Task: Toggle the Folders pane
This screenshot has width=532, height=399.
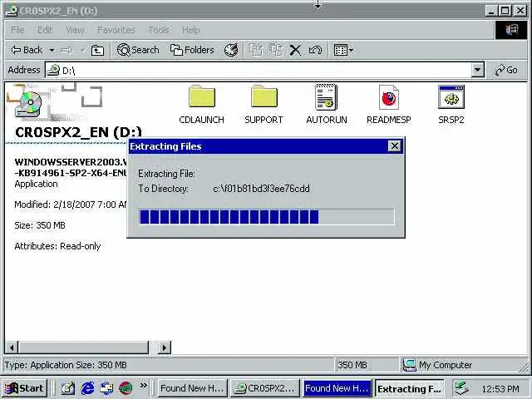Action: pos(192,50)
